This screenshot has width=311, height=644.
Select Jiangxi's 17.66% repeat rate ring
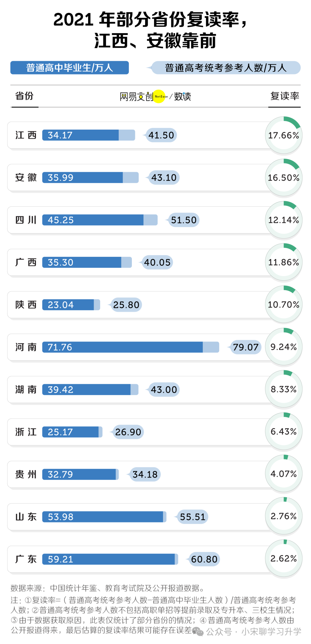pos(284,135)
